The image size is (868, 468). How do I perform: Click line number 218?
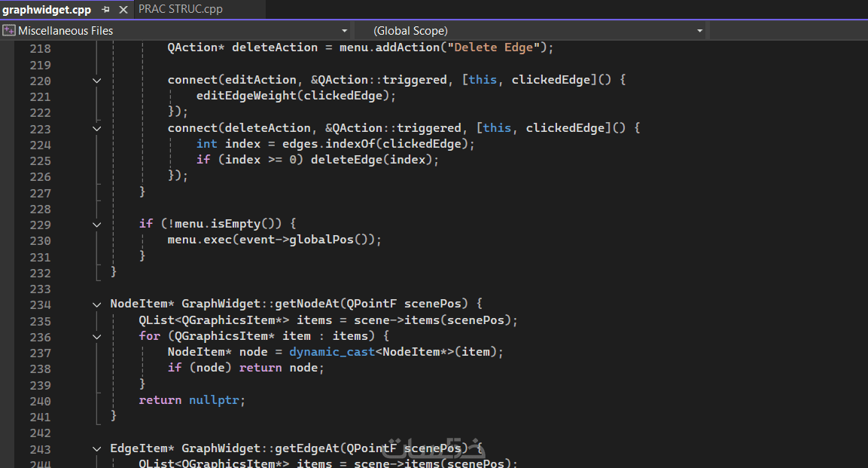click(41, 49)
